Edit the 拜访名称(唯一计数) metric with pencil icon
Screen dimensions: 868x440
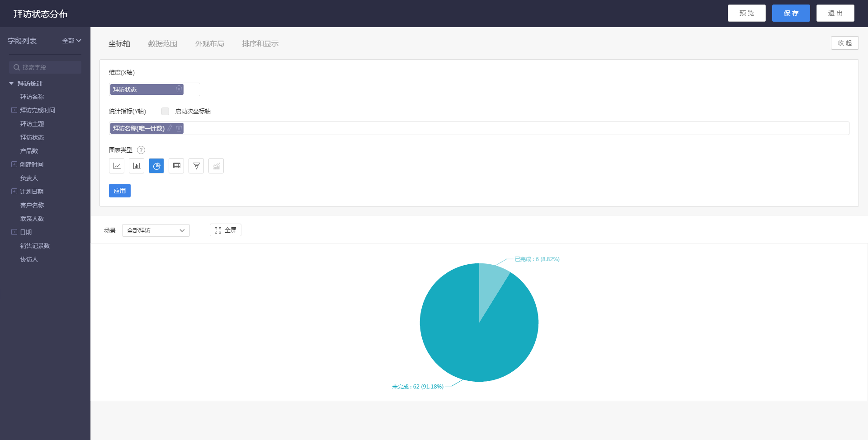point(170,128)
